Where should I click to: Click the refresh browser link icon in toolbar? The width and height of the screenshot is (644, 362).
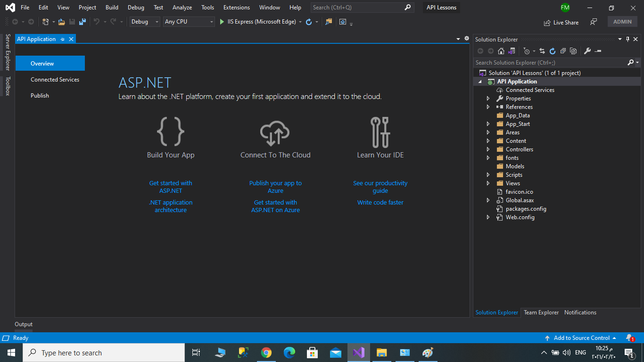point(309,22)
